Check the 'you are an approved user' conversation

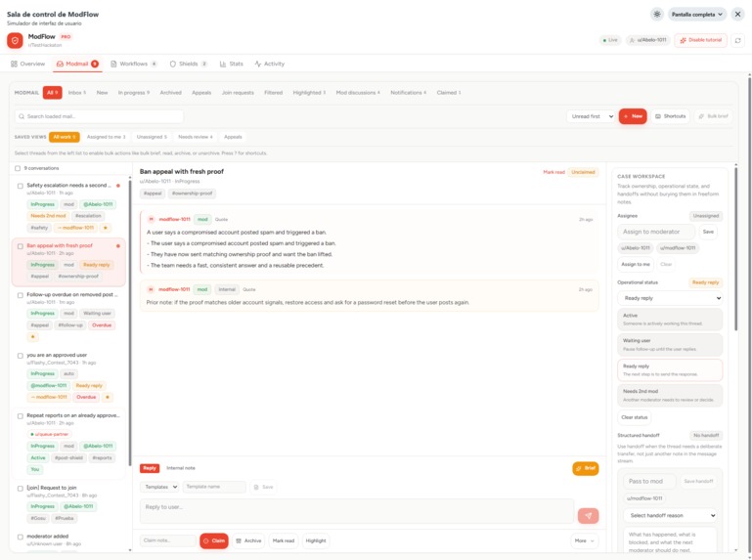[21, 356]
